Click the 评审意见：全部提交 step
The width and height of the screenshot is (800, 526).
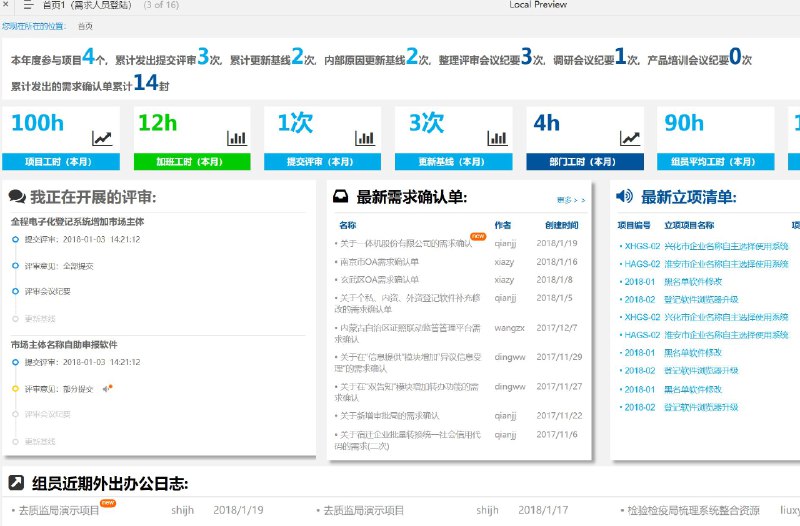pos(59,266)
